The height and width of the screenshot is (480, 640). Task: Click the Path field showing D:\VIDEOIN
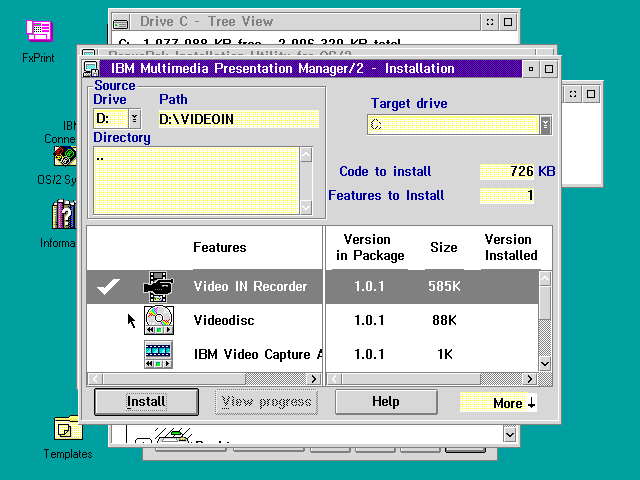tap(239, 119)
